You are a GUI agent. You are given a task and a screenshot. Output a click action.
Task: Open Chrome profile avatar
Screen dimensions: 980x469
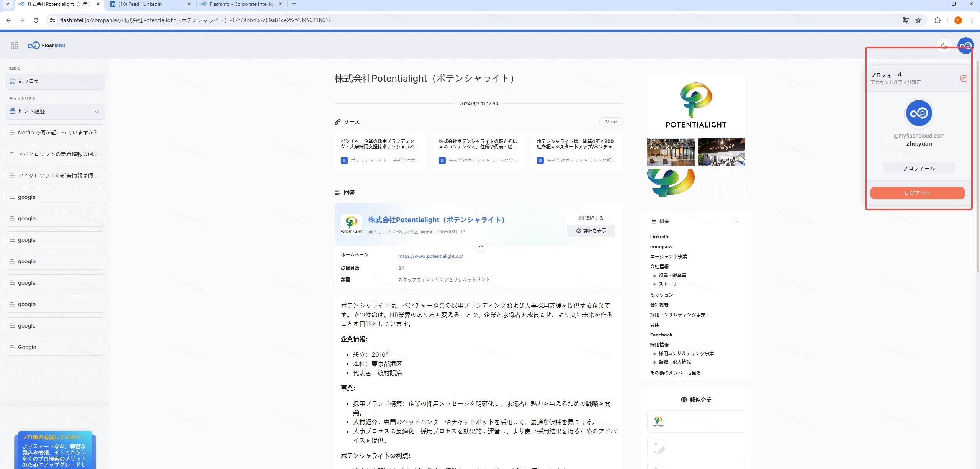coord(958,20)
